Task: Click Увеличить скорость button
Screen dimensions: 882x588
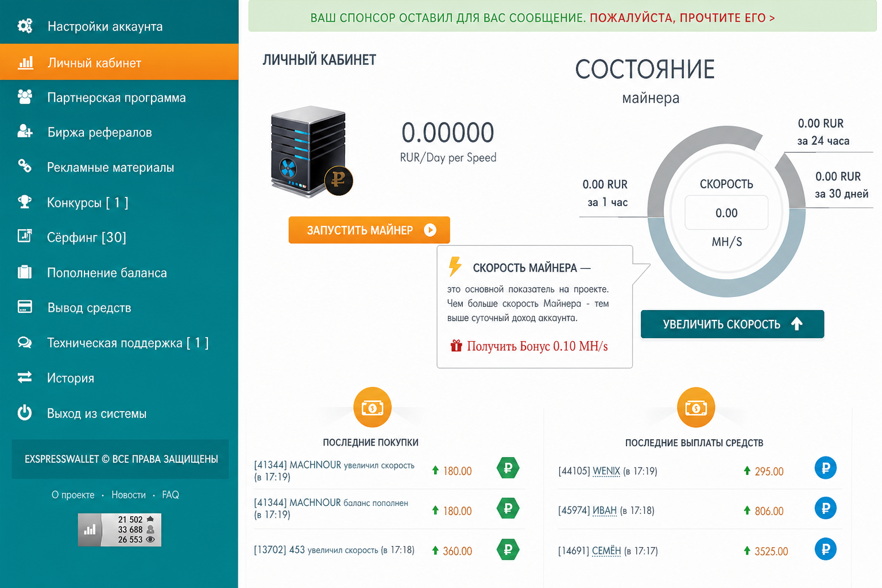Action: point(732,324)
